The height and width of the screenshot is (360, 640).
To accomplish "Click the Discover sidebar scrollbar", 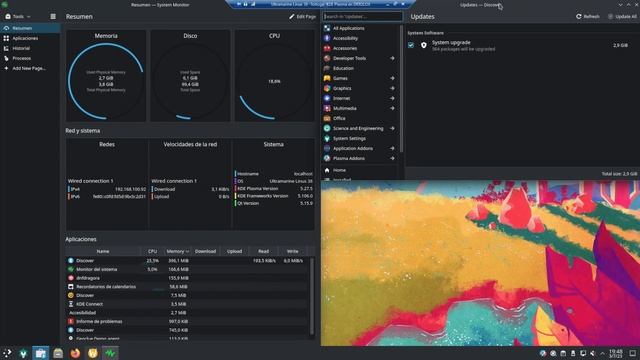I will pos(401,88).
